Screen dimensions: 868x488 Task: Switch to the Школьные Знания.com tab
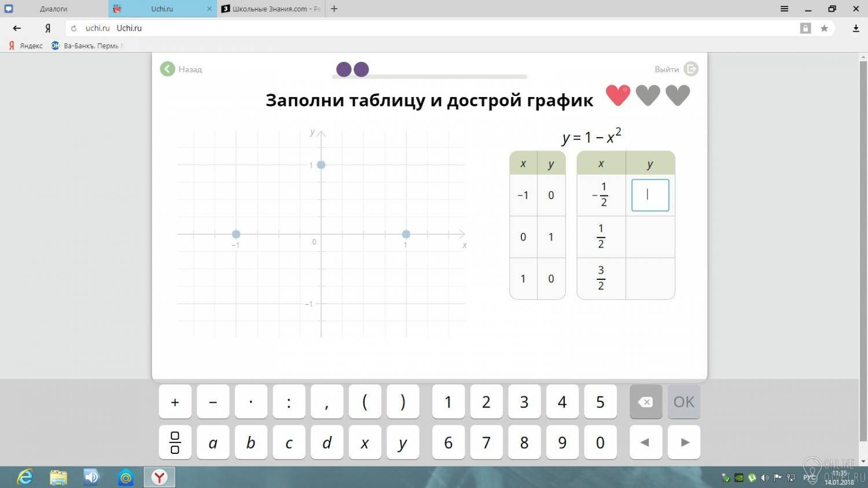tap(271, 9)
